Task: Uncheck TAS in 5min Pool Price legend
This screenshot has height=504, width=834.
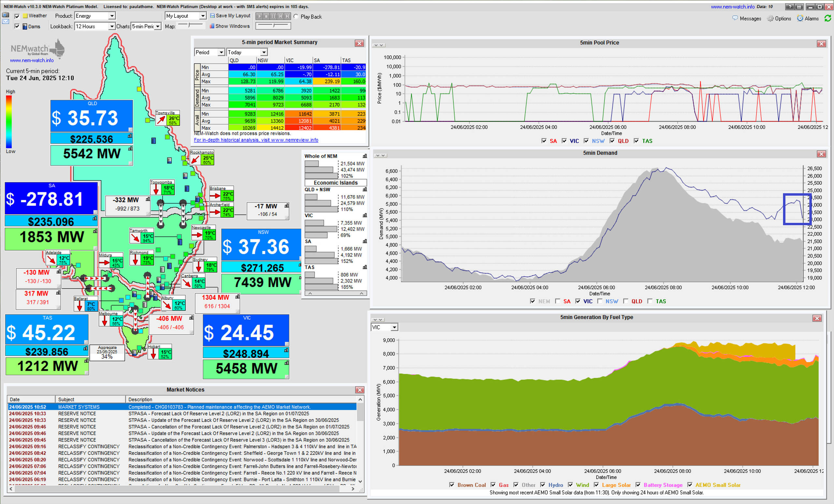Action: (636, 141)
